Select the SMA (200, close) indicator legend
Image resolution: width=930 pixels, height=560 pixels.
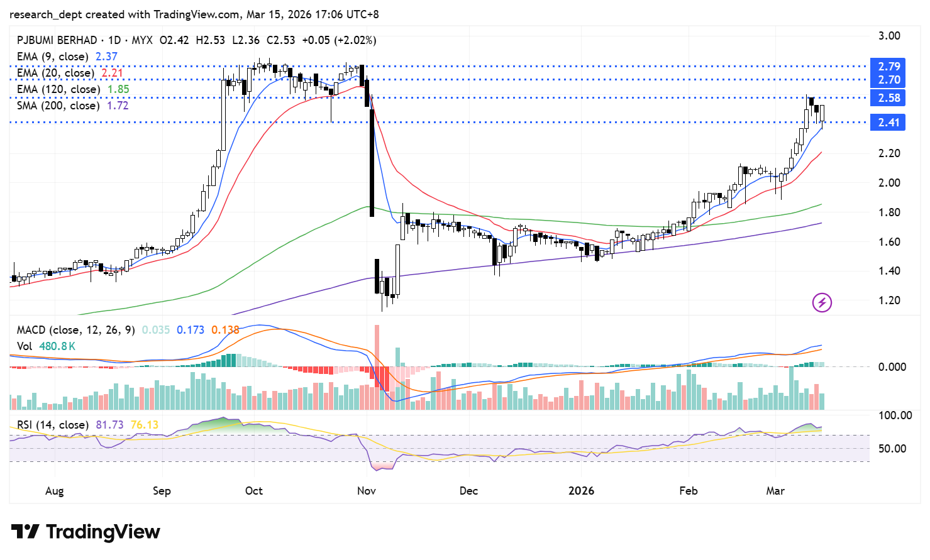[x=58, y=106]
